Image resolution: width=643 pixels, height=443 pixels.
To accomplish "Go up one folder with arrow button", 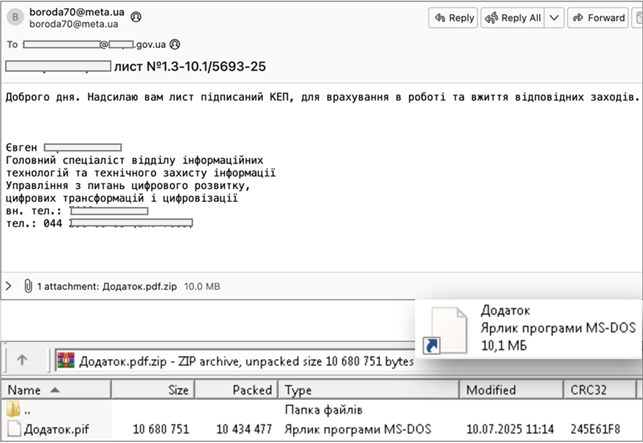I will [x=24, y=360].
